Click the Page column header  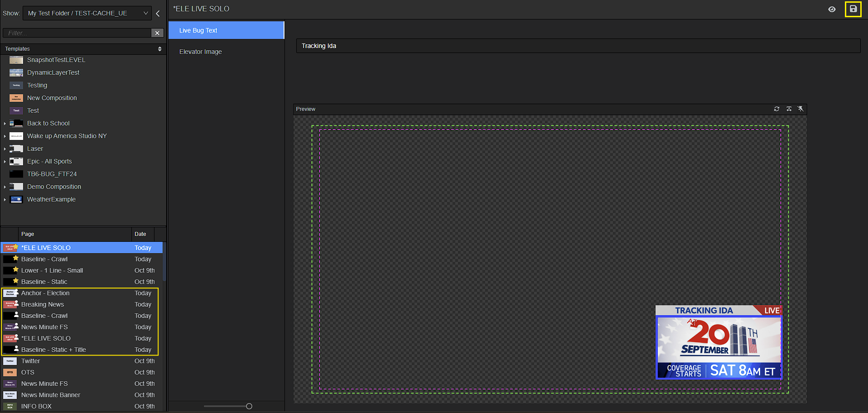coord(28,234)
